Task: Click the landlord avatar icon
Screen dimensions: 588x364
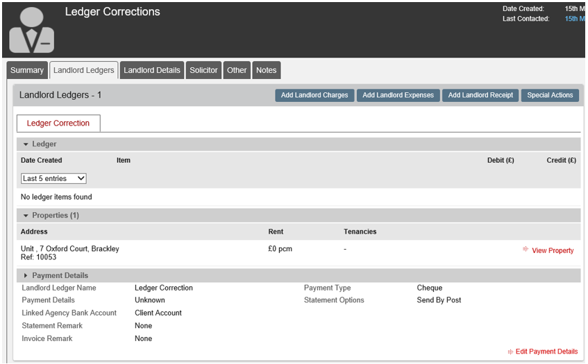Action: coord(31,30)
